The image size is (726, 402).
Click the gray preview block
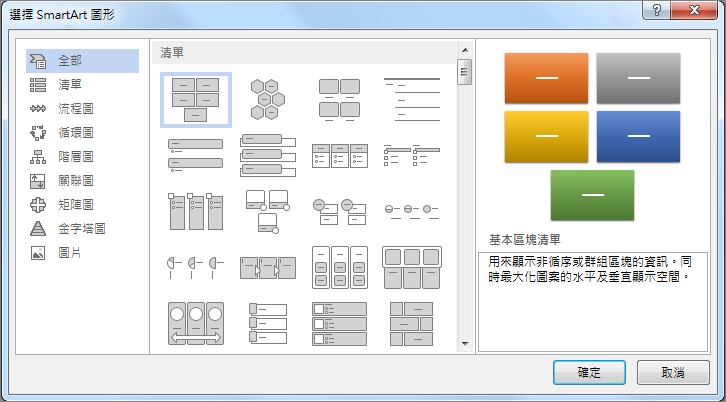638,78
